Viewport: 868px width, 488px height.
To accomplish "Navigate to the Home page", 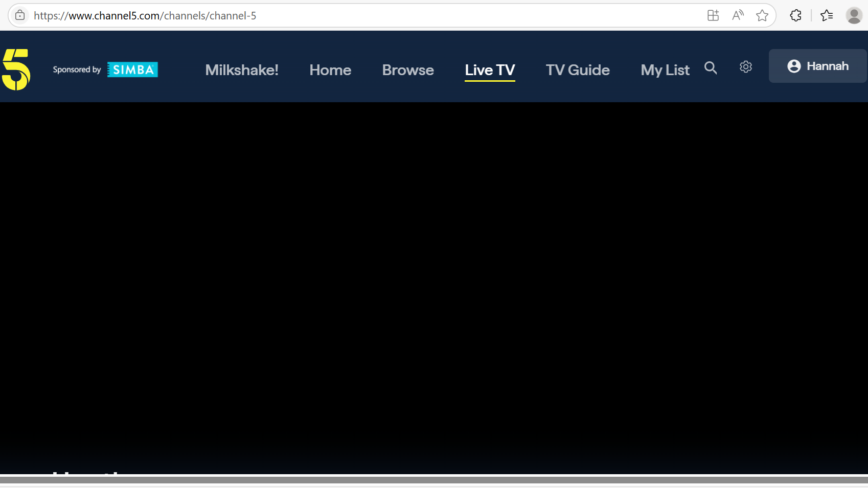I will [330, 70].
